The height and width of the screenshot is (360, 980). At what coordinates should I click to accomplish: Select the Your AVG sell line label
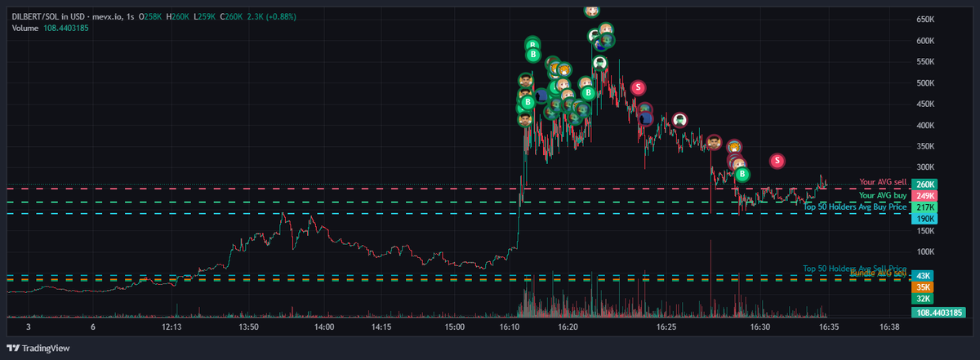pos(883,182)
